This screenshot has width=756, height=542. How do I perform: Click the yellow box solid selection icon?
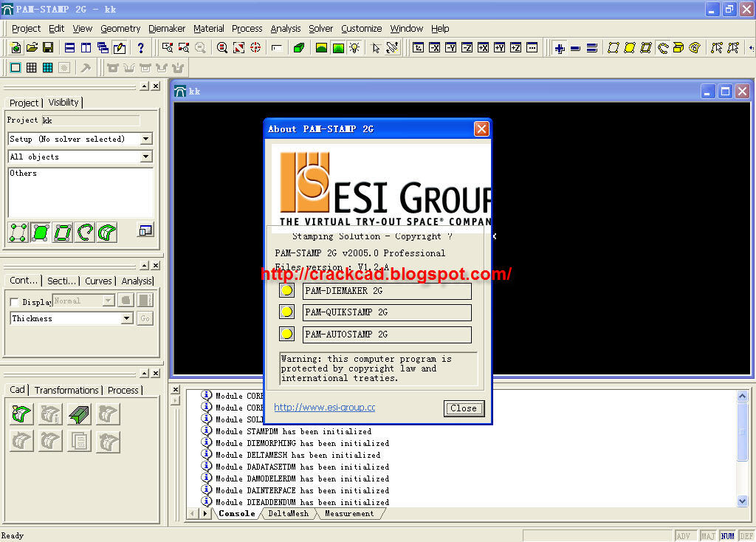click(678, 47)
